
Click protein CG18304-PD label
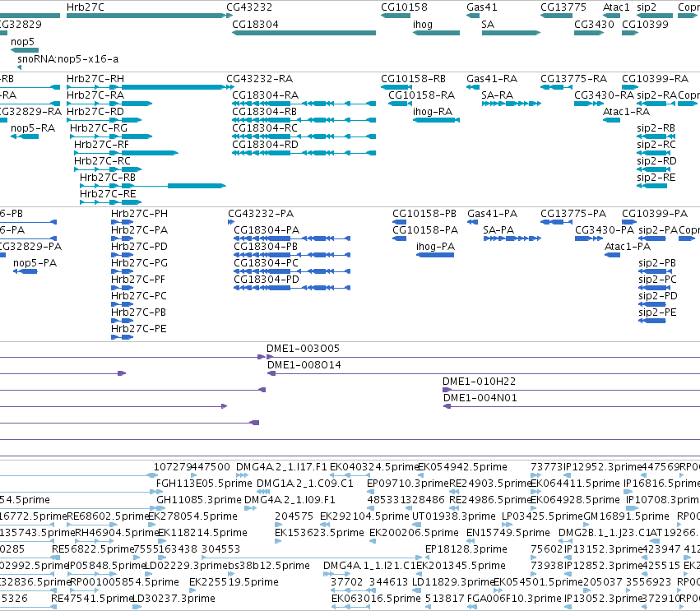[267, 280]
